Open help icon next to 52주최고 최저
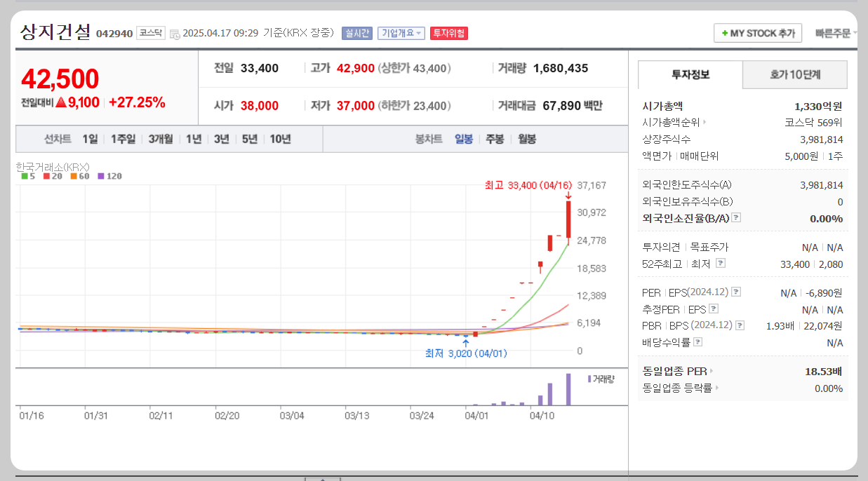Image resolution: width=868 pixels, height=481 pixels. (x=720, y=264)
